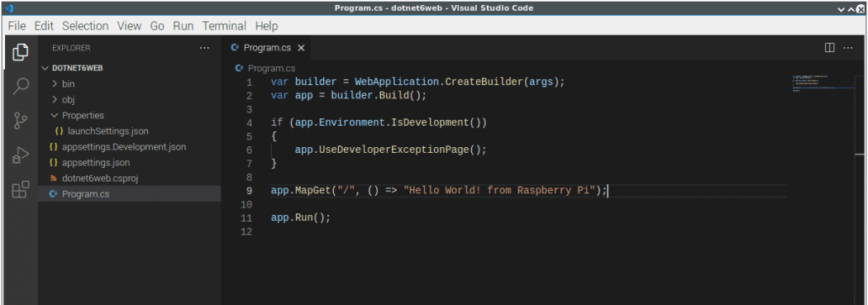Viewport: 868px width, 305px height.
Task: Open the editor More Actions ellipsis
Action: coord(848,48)
